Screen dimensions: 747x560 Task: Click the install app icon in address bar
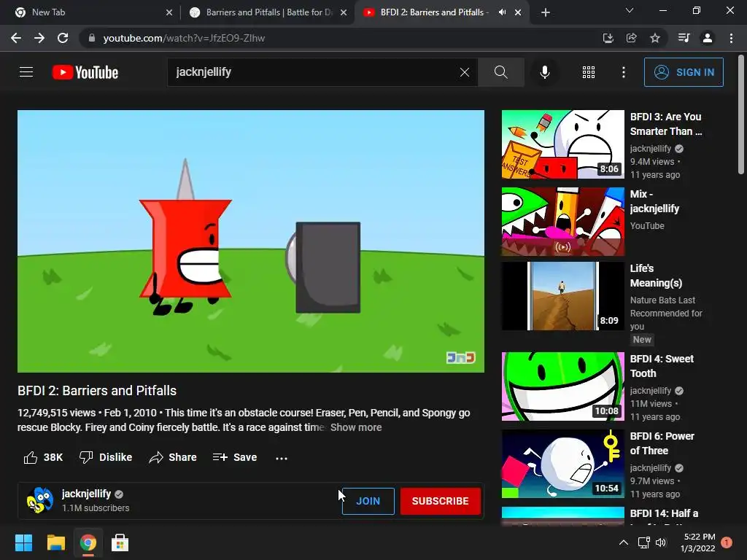point(608,38)
